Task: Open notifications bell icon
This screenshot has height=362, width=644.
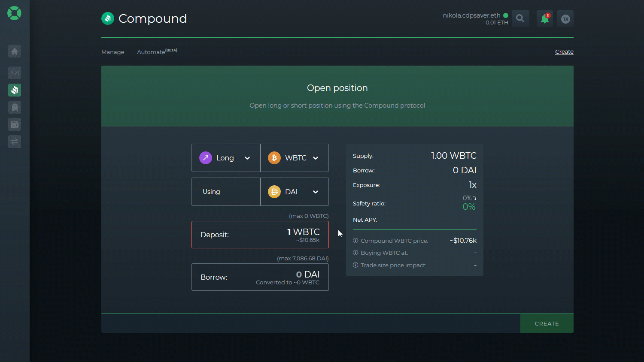Action: (x=545, y=18)
